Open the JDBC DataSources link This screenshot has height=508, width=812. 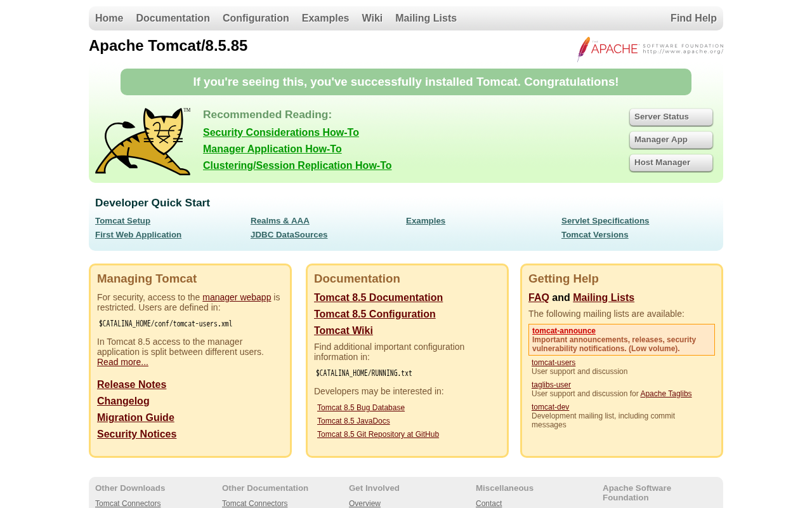tap(289, 235)
